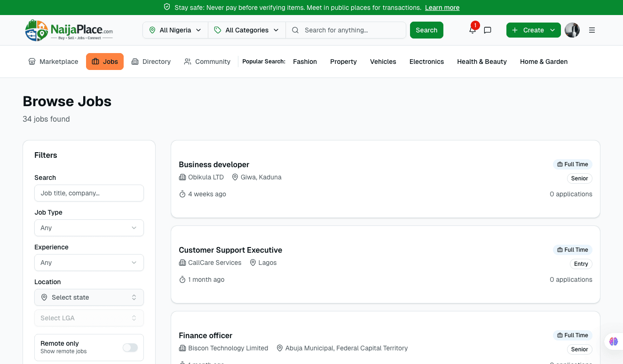This screenshot has height=364, width=623.
Task: Open the All Categories dropdown
Action: [247, 30]
